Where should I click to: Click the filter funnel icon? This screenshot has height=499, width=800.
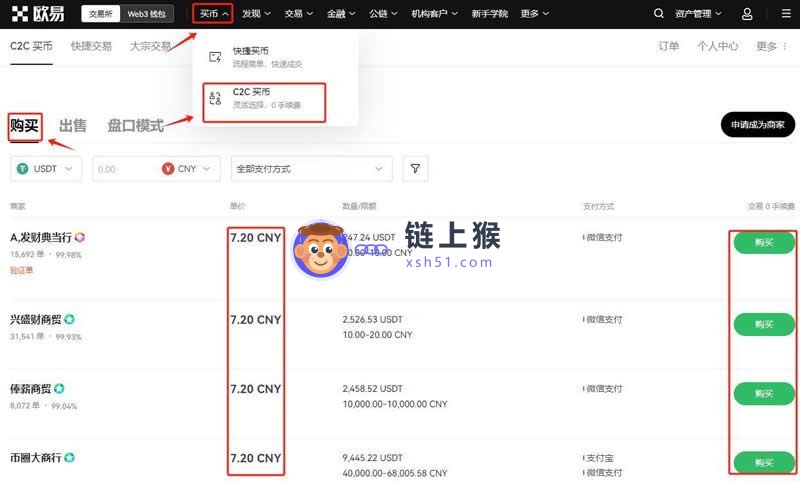(415, 168)
